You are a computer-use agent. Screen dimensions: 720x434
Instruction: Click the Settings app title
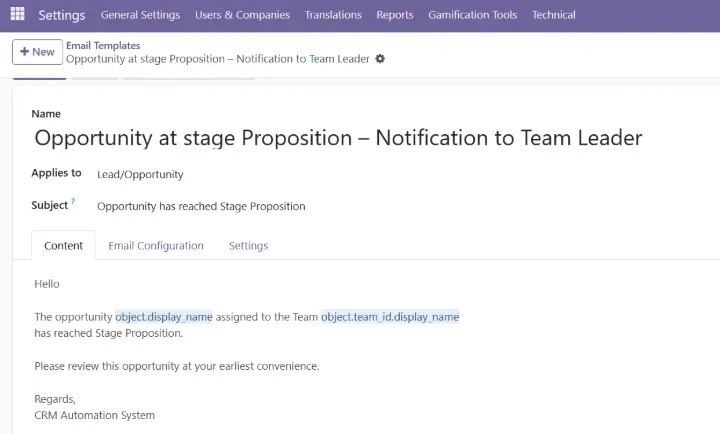coord(62,15)
